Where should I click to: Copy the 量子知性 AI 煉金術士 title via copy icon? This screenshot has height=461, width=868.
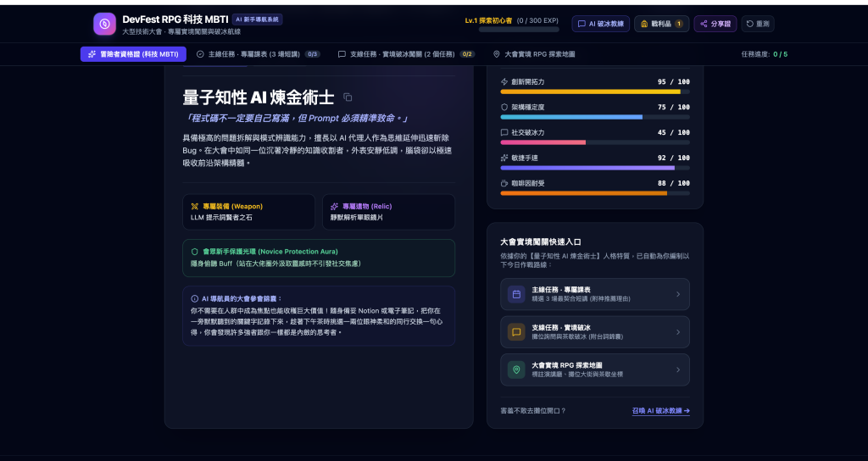point(348,97)
